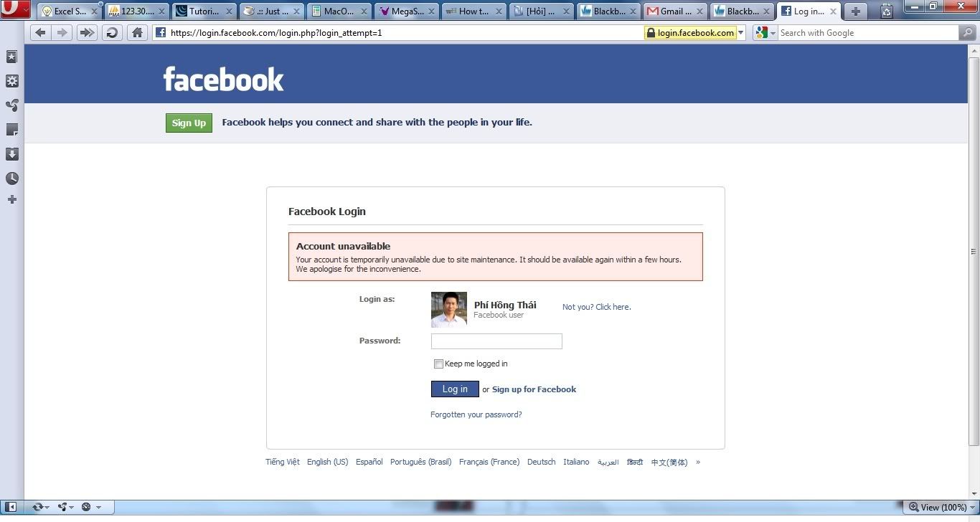This screenshot has height=522, width=980.
Task: Tick the Keep me logged in checkbox
Action: coord(438,364)
